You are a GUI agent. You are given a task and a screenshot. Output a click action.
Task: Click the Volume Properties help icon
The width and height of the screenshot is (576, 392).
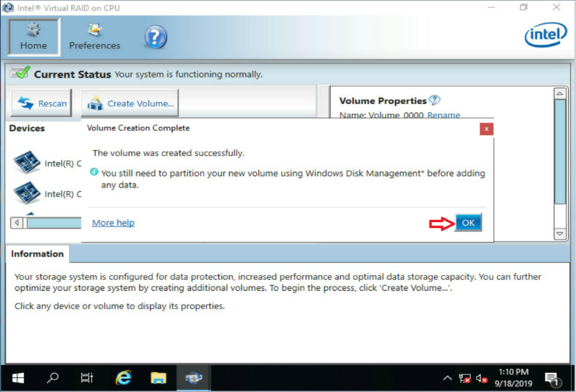[435, 100]
